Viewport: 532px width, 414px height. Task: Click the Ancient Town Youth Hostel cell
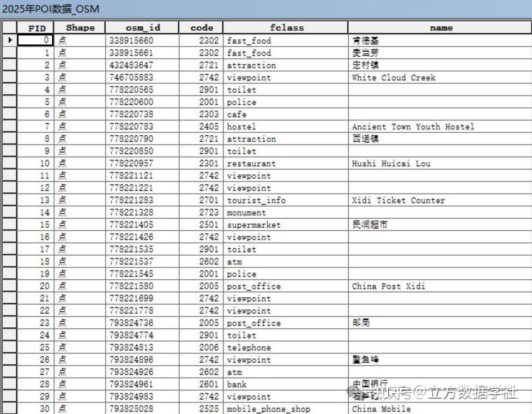click(x=413, y=127)
